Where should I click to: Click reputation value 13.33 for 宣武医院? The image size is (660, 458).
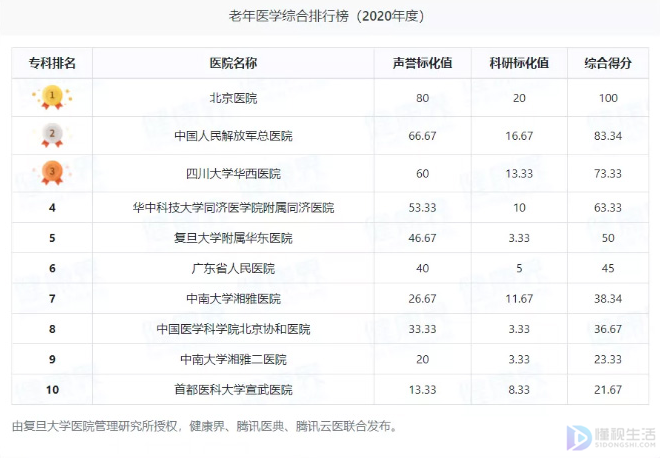[x=423, y=389]
